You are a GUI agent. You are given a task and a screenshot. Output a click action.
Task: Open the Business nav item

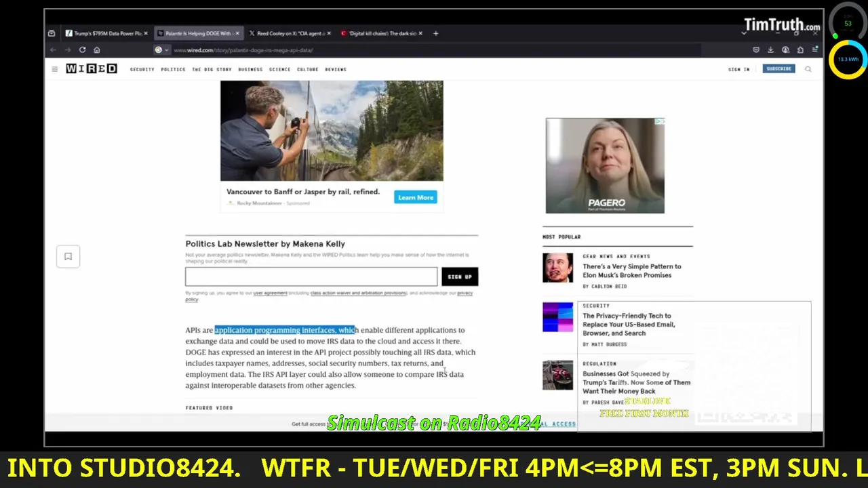click(x=250, y=69)
